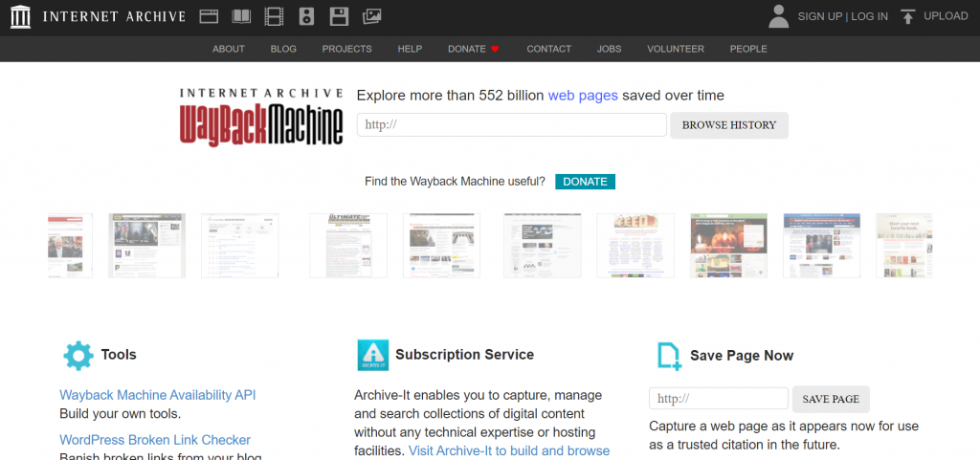Click the Save Page Now URL field

[x=718, y=399]
